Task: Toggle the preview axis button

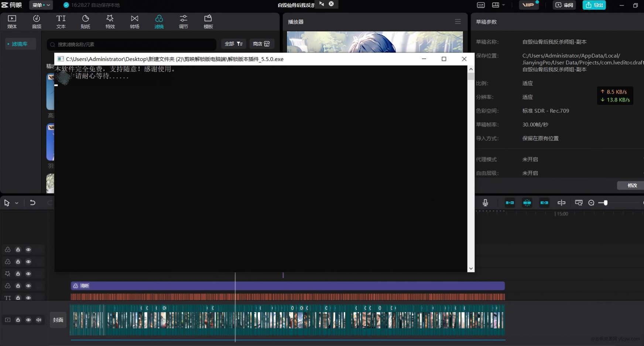Action: 561,203
